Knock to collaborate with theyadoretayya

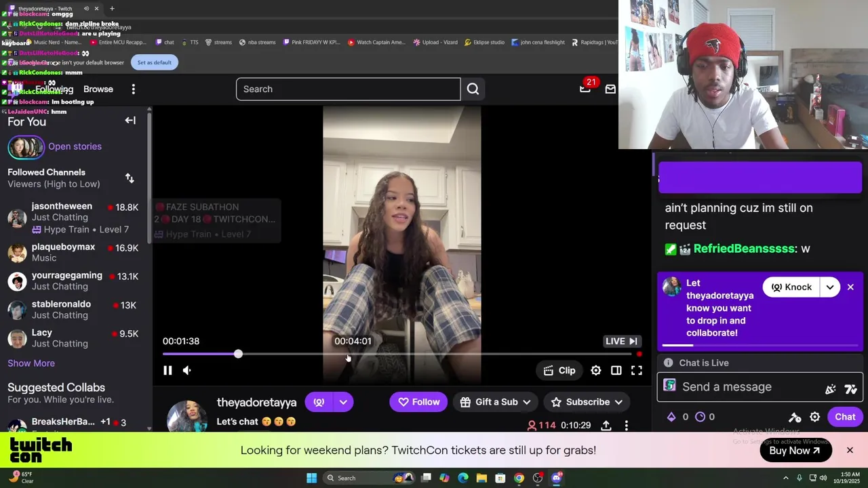click(x=791, y=287)
